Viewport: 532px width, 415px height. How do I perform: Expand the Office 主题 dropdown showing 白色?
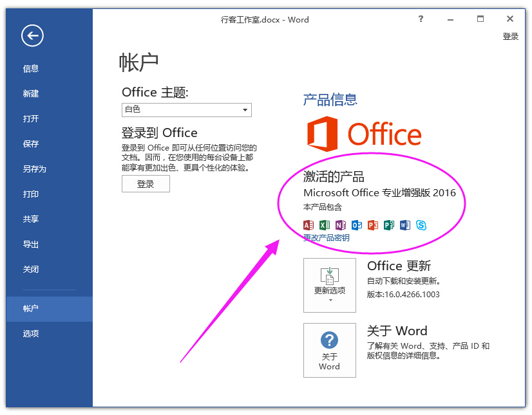pos(187,110)
